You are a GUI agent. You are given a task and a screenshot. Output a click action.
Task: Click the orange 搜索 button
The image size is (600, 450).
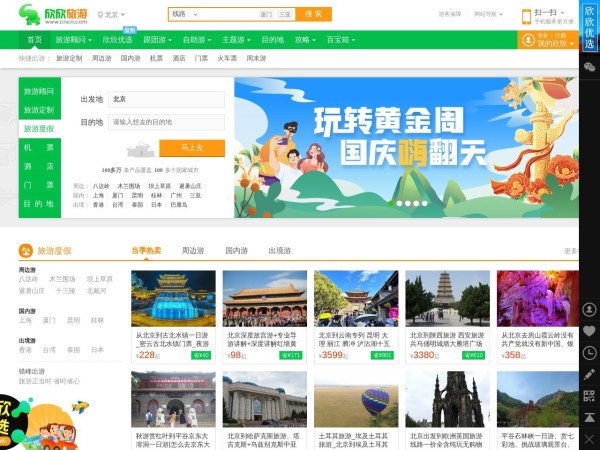pos(314,15)
